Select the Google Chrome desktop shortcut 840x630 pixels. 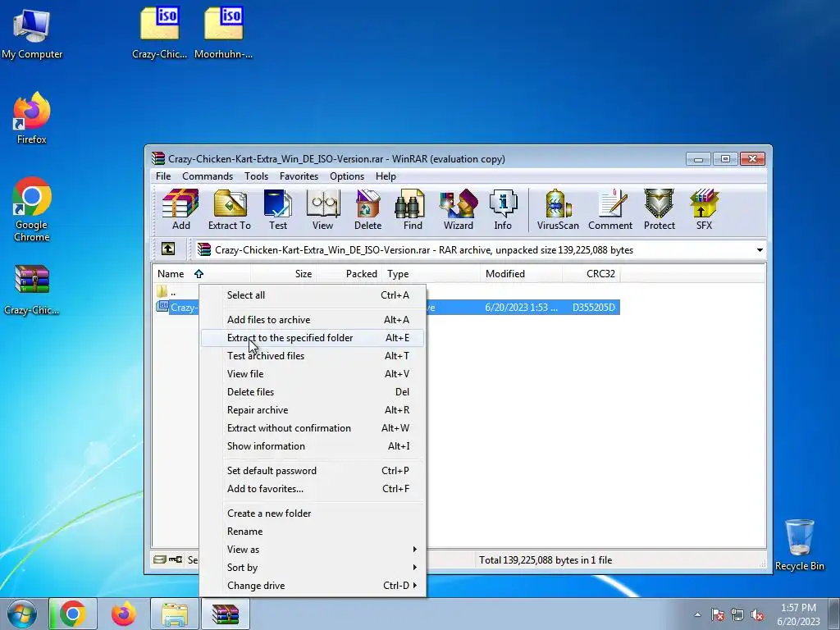pos(32,209)
